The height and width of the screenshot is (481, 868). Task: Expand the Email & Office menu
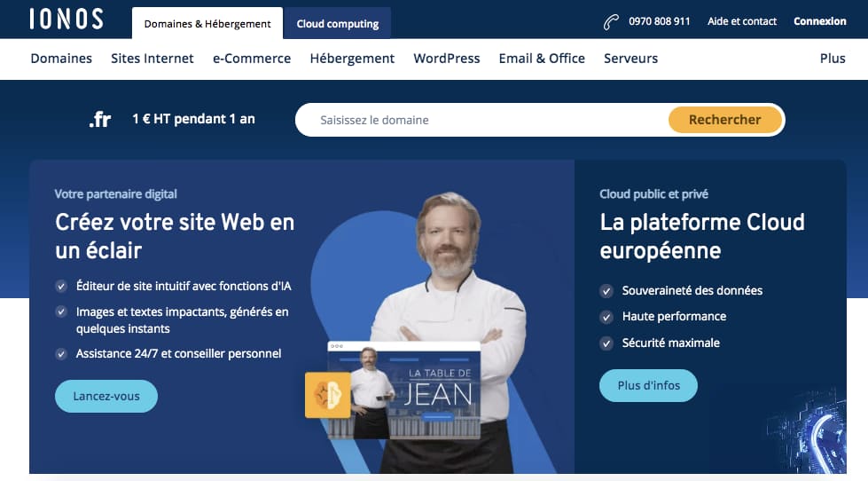tap(542, 59)
